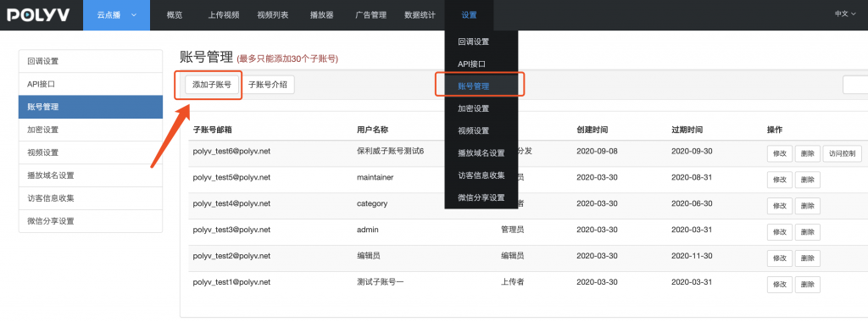Open 微信分享设置 in the left sidebar
Viewport: 868px width, 322px height.
point(91,221)
